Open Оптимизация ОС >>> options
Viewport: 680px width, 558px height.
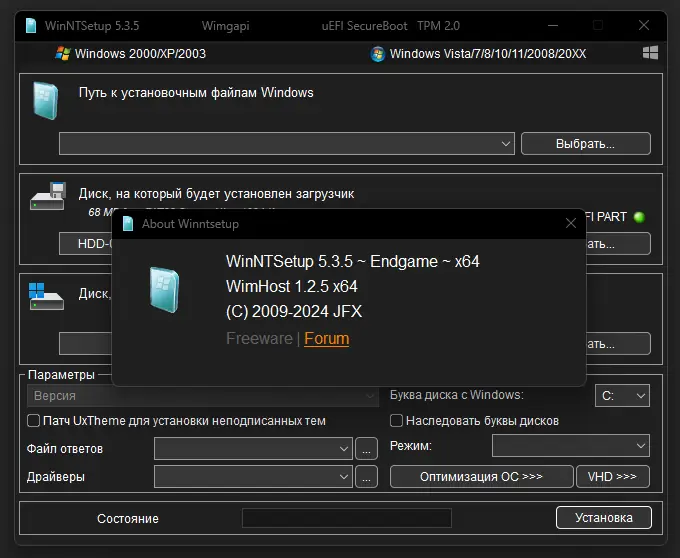(x=481, y=476)
